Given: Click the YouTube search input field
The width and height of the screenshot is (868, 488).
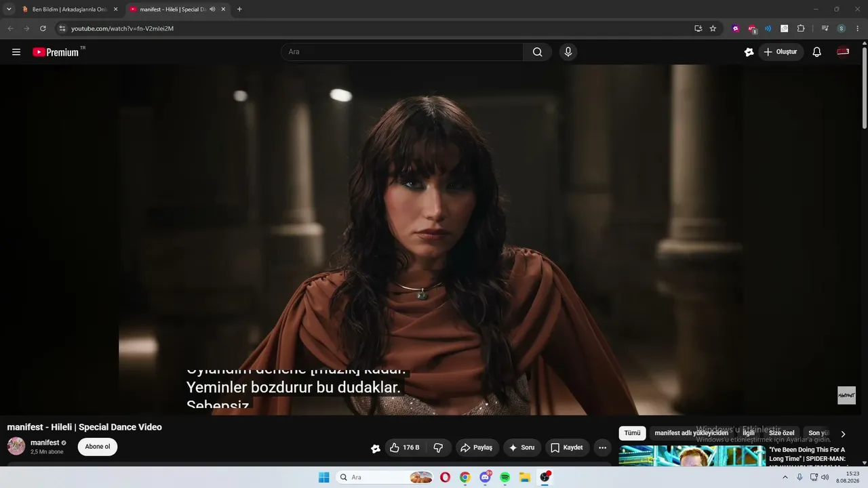Looking at the screenshot, I should (402, 52).
